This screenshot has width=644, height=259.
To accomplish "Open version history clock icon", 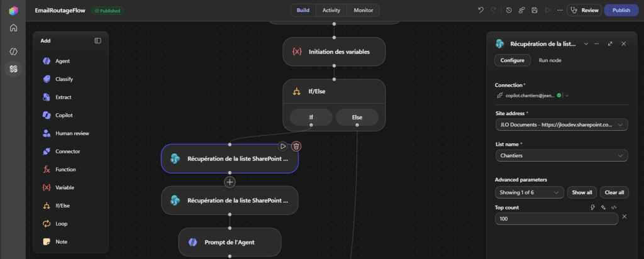I will pyautogui.click(x=509, y=10).
